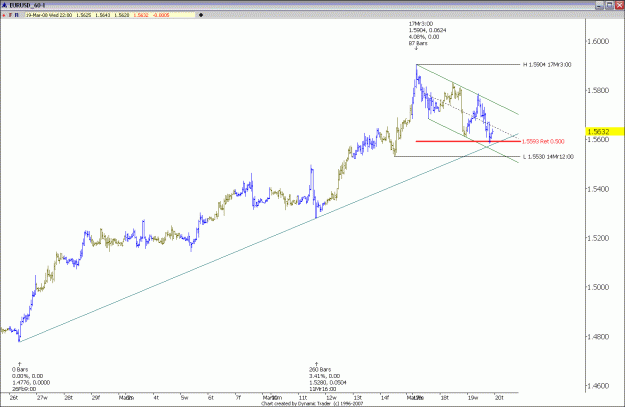Click the '14f' date axis label
The width and height of the screenshot is (625, 407).
(x=385, y=397)
